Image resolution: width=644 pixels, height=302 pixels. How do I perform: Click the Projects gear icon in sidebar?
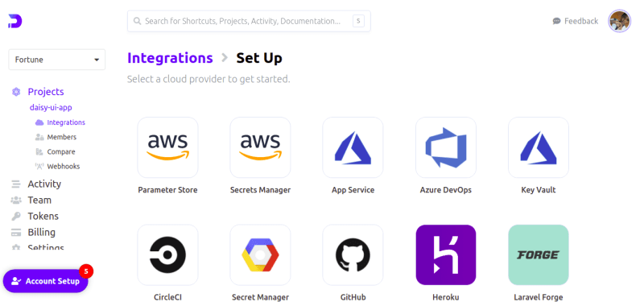16,92
